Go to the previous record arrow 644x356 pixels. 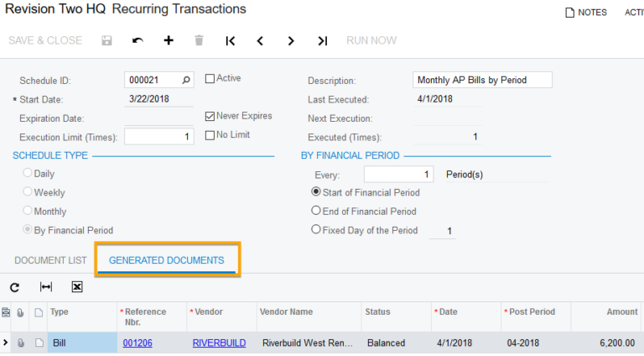260,40
